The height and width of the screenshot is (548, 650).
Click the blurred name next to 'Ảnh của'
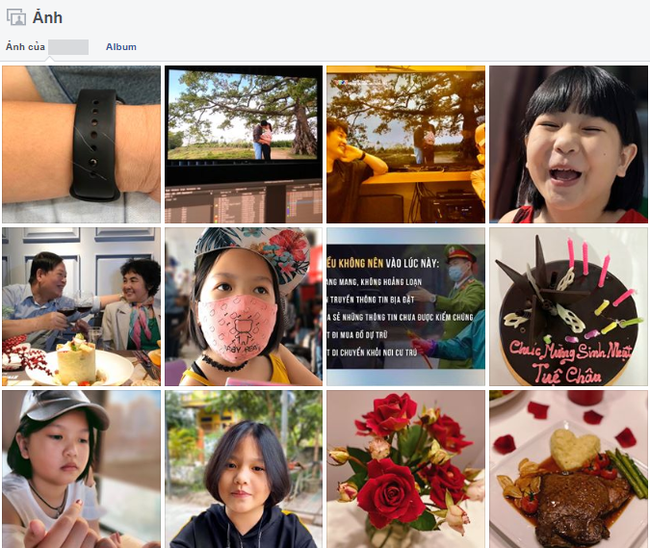(68, 47)
